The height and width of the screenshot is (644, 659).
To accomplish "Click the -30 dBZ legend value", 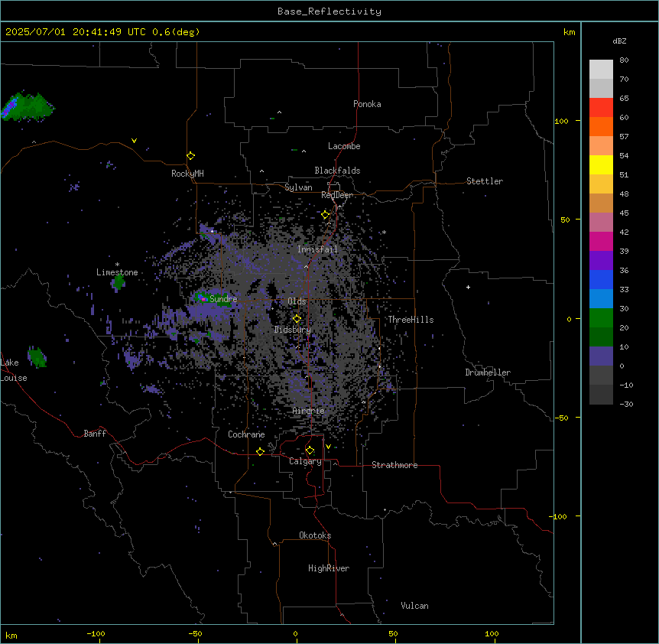I will [626, 404].
